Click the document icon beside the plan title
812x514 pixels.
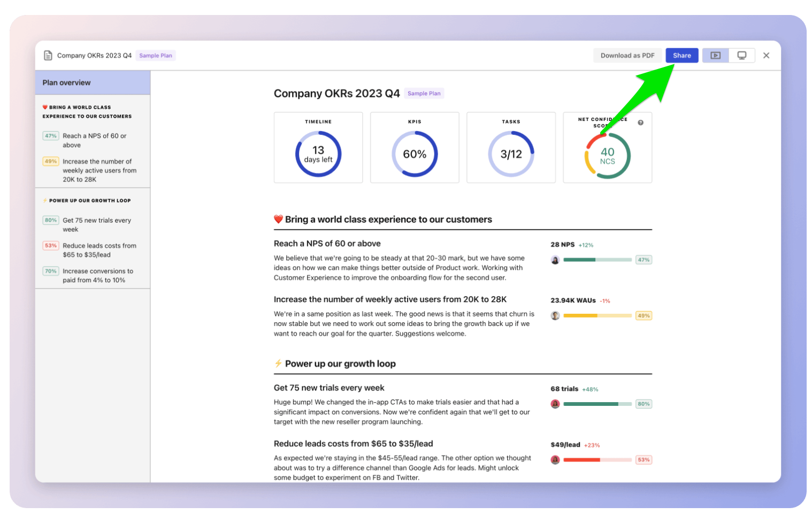click(48, 56)
